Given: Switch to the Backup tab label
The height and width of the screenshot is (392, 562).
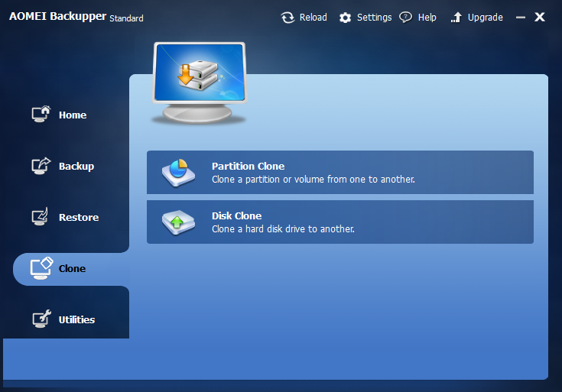Looking at the screenshot, I should point(76,167).
